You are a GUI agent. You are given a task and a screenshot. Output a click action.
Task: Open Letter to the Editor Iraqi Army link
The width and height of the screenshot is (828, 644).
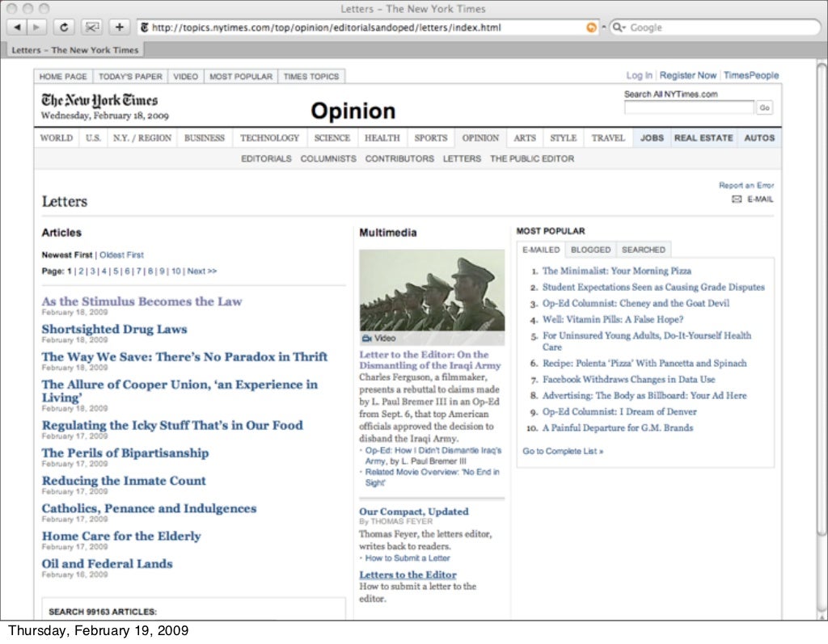pos(430,360)
